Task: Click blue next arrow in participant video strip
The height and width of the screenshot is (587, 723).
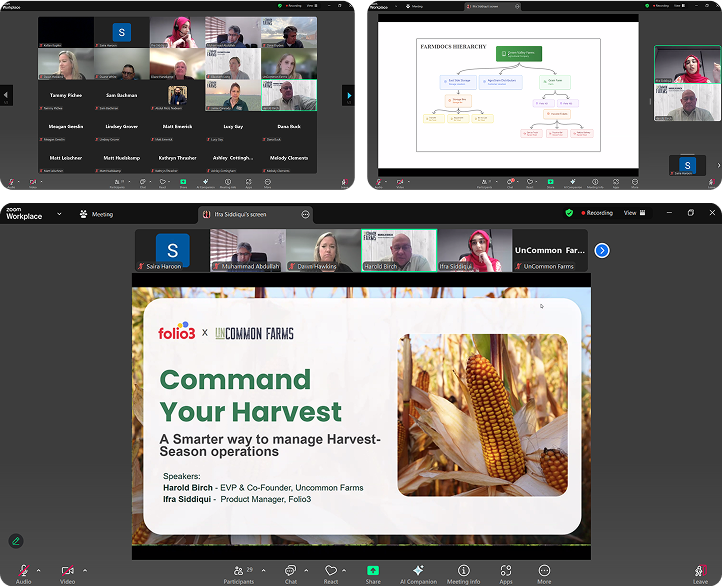Action: (x=602, y=250)
